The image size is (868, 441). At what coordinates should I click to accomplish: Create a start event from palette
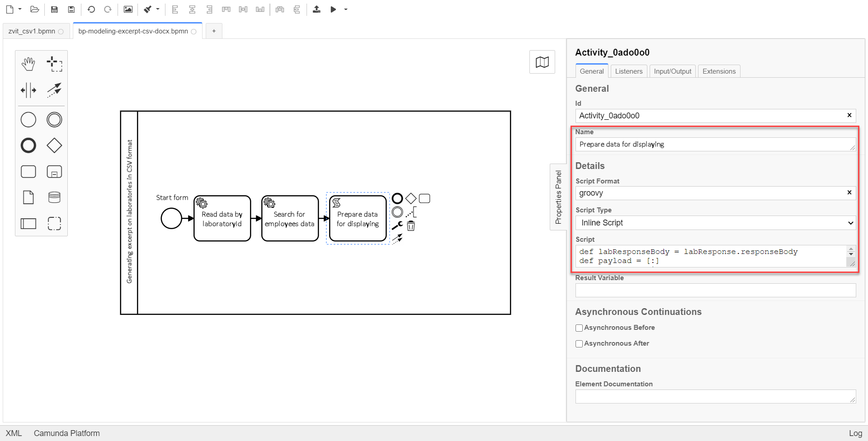tap(28, 120)
